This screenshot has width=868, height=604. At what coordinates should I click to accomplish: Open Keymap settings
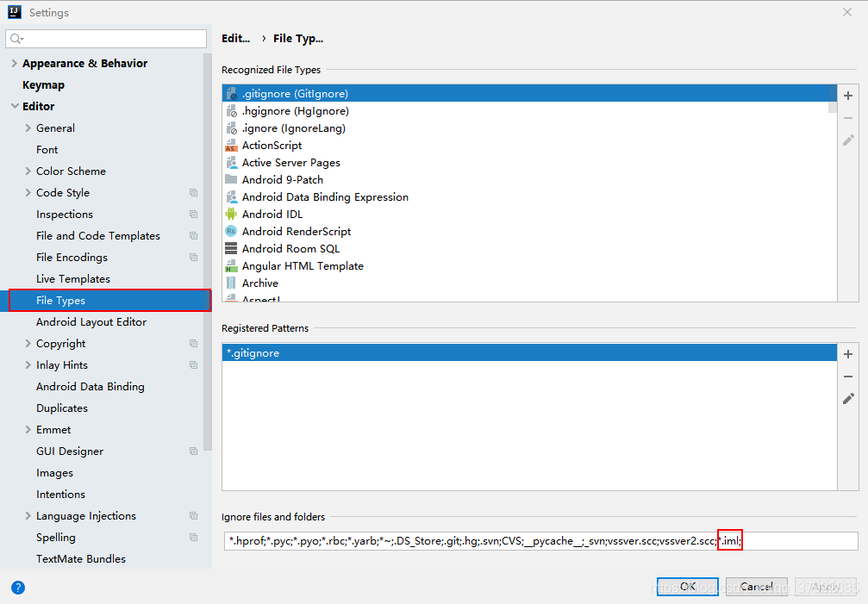(43, 85)
